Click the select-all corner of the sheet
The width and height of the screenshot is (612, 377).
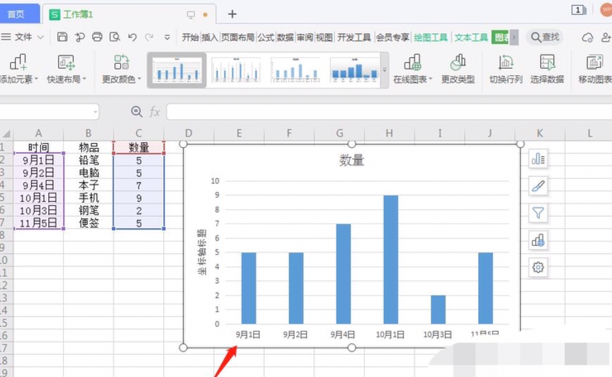tap(6, 134)
